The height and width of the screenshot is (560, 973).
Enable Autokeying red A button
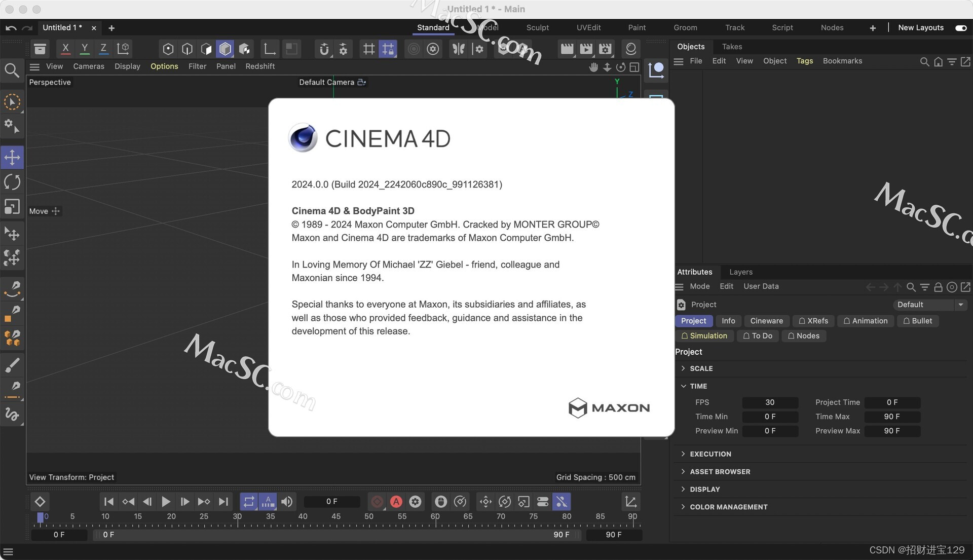pos(396,502)
